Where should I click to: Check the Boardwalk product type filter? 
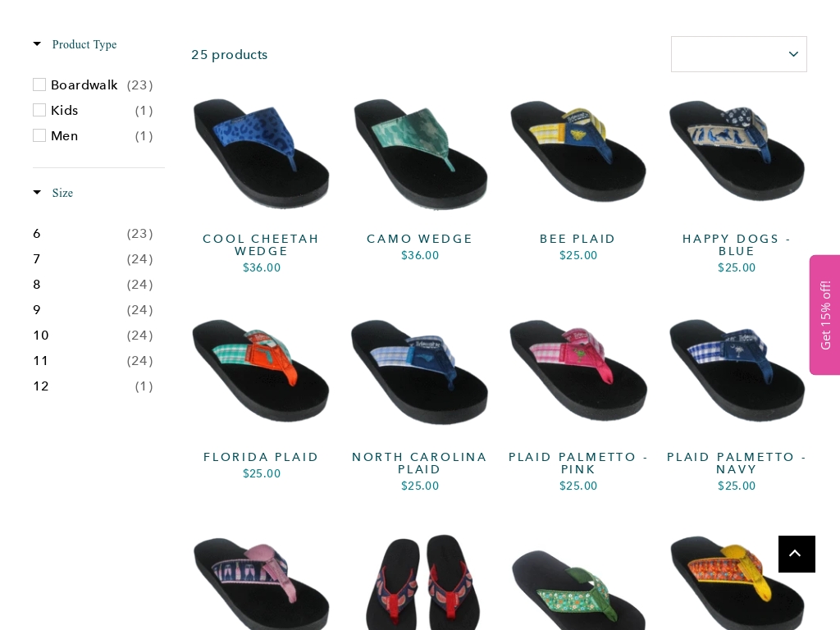click(39, 84)
